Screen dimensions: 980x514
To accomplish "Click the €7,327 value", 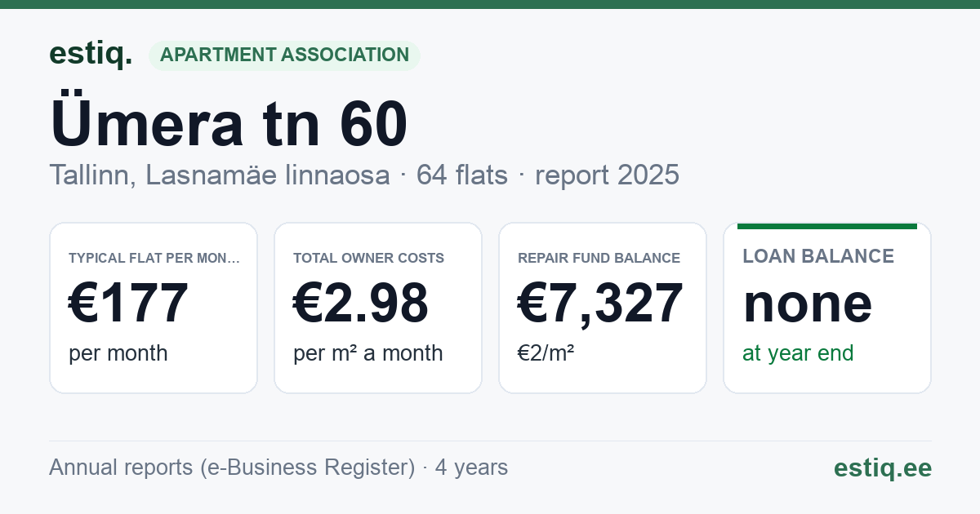I will pos(600,304).
